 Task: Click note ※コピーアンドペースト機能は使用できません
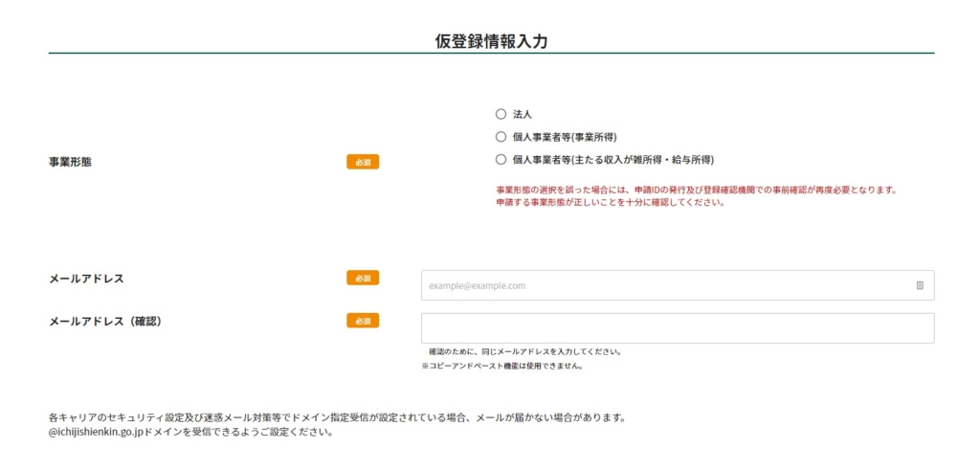(x=502, y=367)
